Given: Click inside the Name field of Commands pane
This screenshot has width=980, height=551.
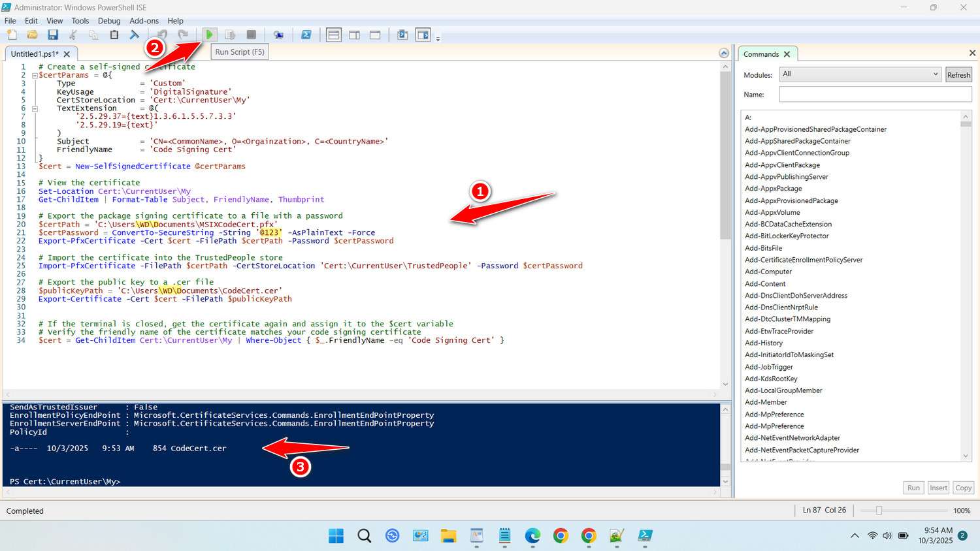Looking at the screenshot, I should pyautogui.click(x=874, y=94).
